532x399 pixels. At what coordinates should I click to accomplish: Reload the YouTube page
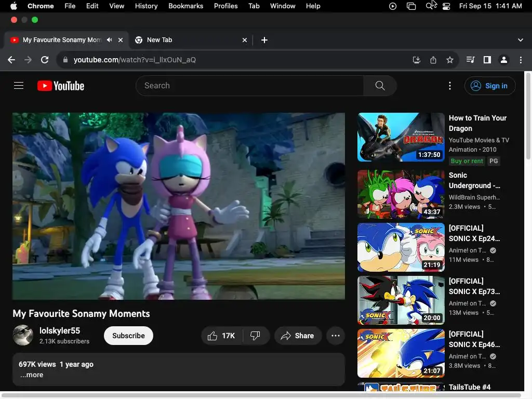pyautogui.click(x=45, y=60)
